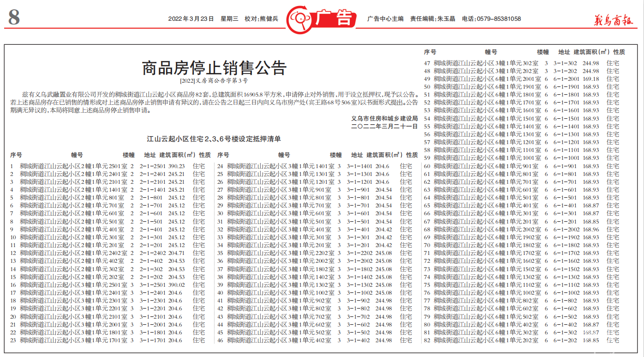Screen dimensions: 644x357
Task: Select row 35 with address 3-1-2202
Action: [x=359, y=253]
